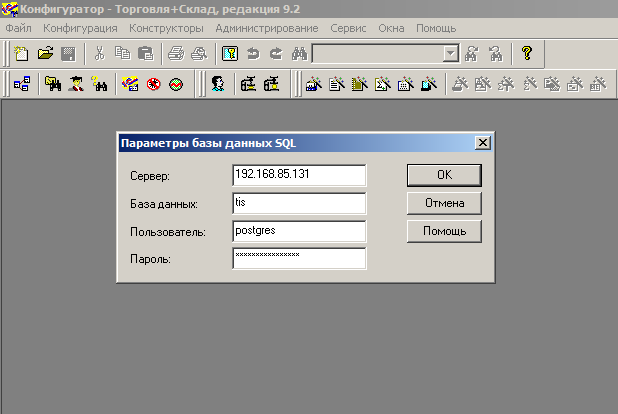Viewport: 618px width, 414px height.
Task: Click first magic-wand constructor icon
Action: pyautogui.click(x=314, y=84)
